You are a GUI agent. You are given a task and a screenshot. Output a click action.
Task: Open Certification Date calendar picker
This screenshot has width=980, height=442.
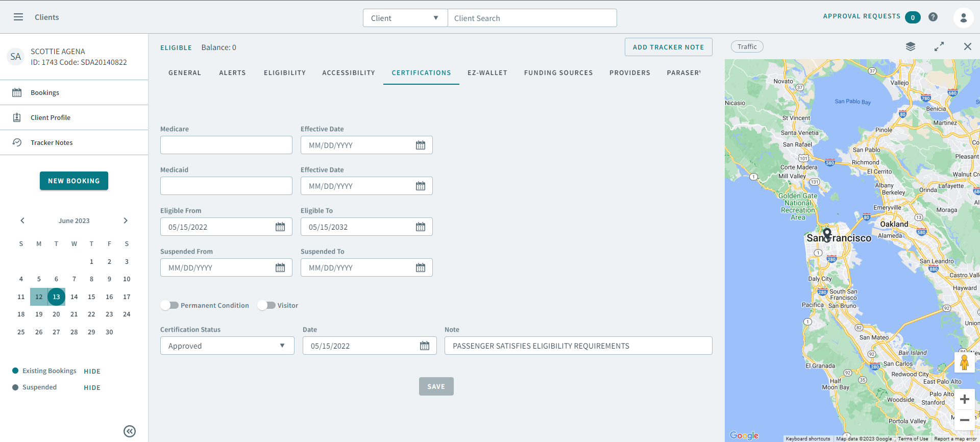(425, 346)
